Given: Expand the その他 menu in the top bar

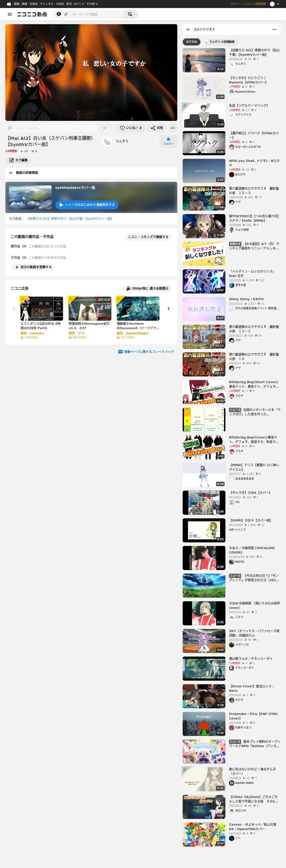Looking at the screenshot, I should coord(92,4).
